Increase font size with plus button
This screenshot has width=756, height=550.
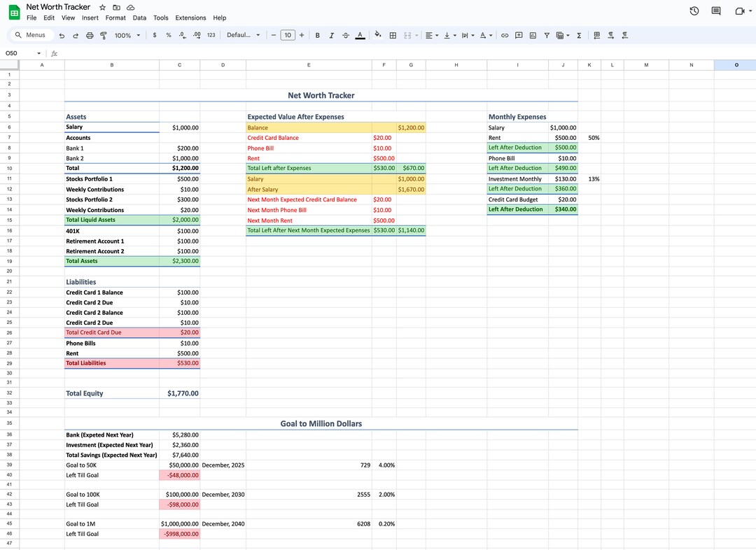point(302,35)
